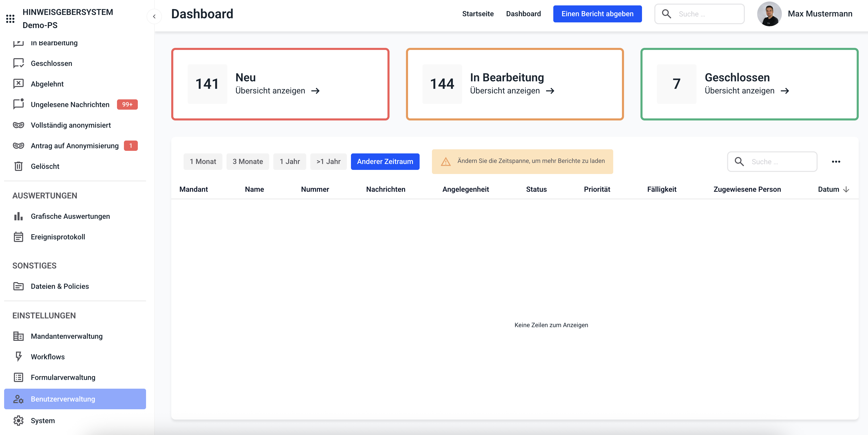Open the app grid launcher icon
Screen dimensions: 868x435
pyautogui.click(x=10, y=19)
